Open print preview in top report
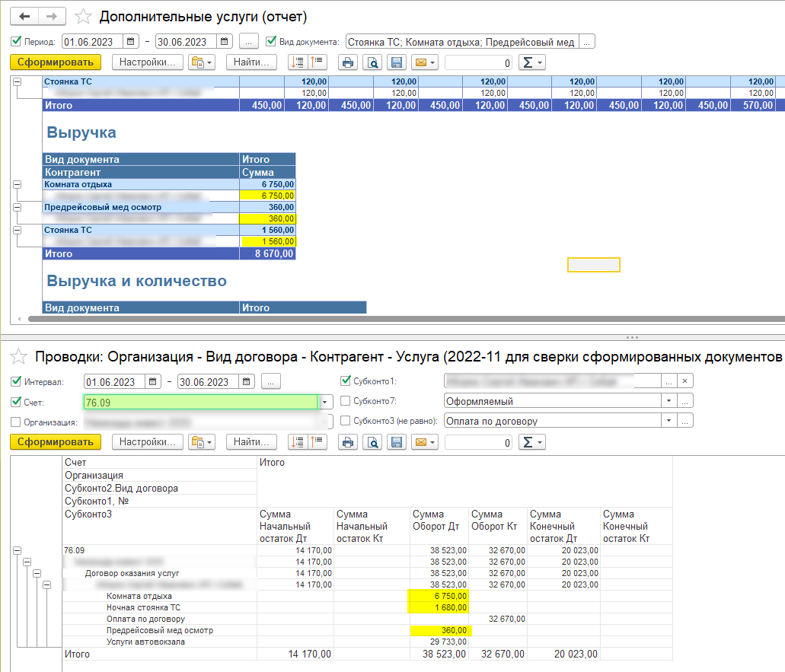 pos(372,62)
